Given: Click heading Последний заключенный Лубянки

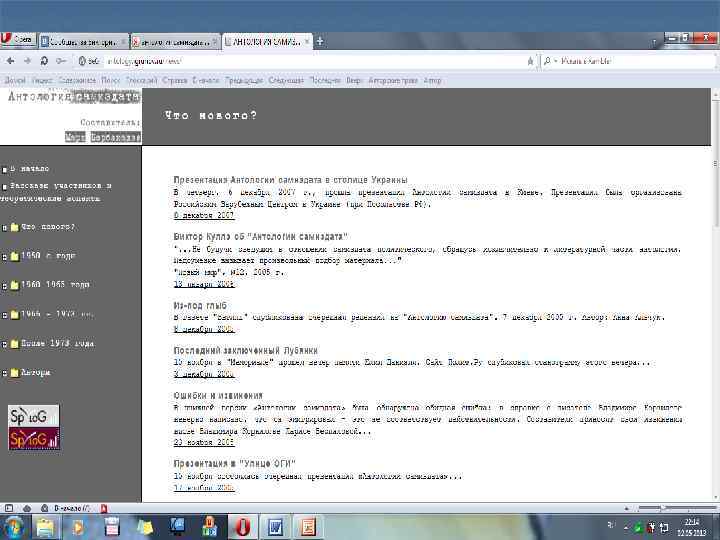Looking at the screenshot, I should pos(246,350).
